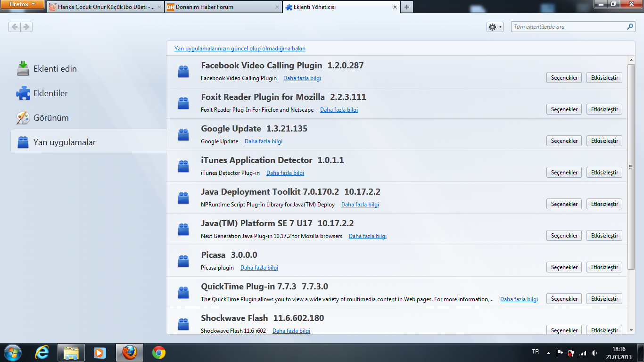Disable the Facebook Video Calling Plugin
This screenshot has height=362, width=644.
(604, 78)
